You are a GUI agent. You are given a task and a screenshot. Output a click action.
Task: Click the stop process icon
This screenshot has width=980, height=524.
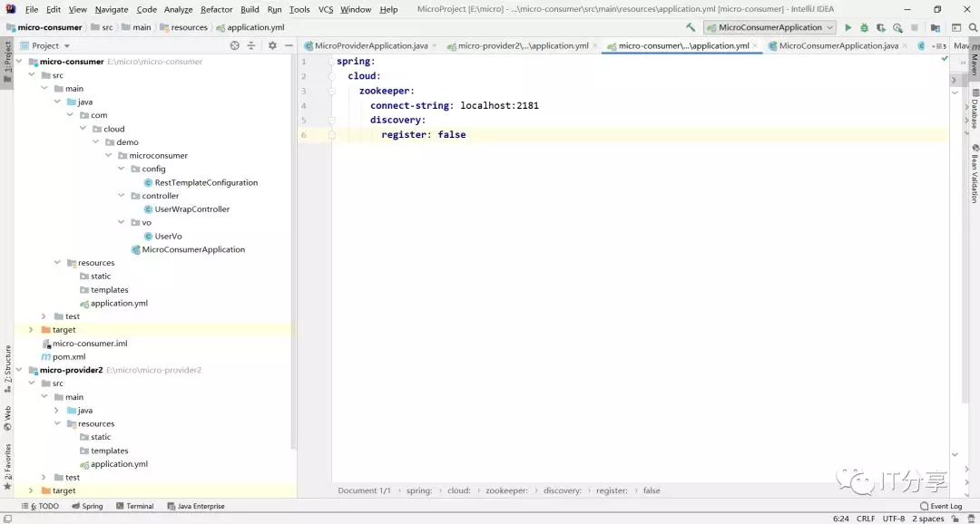coord(915,27)
